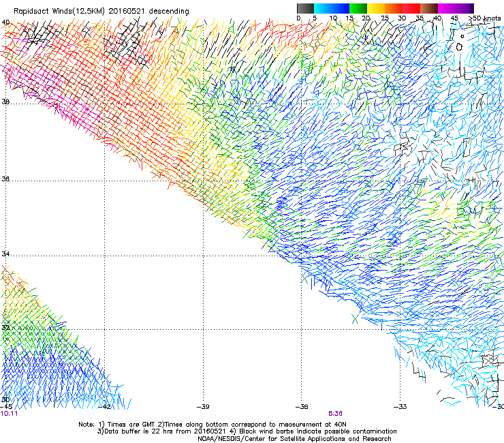Screen dimensions: 504x443
Task: Click the longitude label '-33'
Action: 400,407
